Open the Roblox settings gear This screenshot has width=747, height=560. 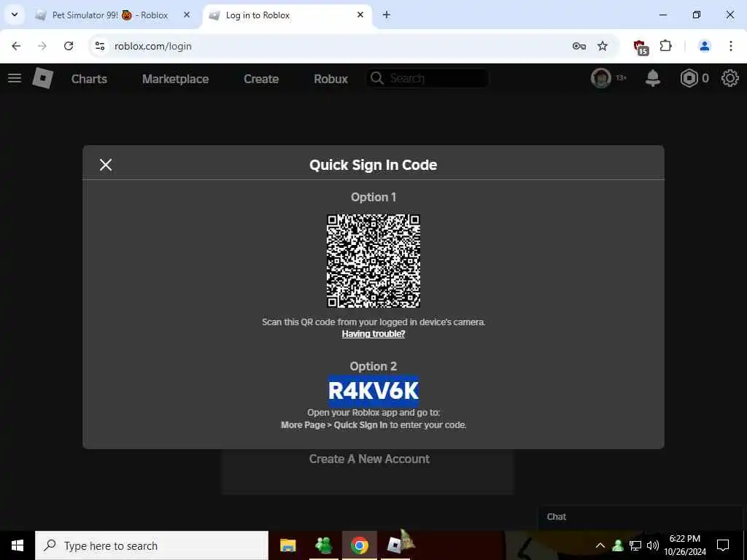point(729,78)
